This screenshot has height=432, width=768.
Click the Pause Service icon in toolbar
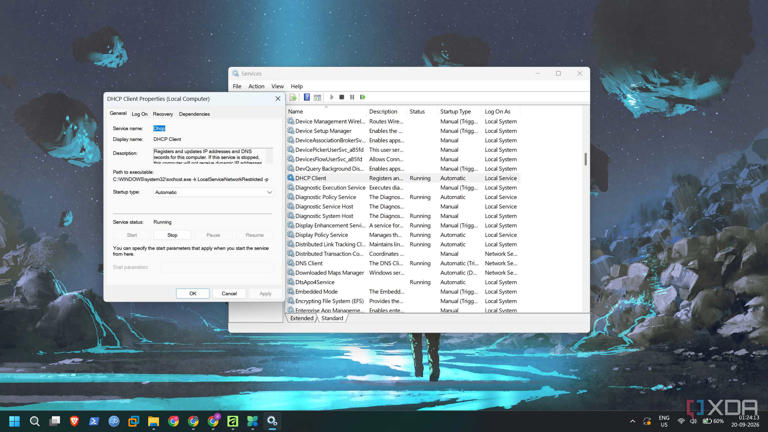click(x=352, y=97)
